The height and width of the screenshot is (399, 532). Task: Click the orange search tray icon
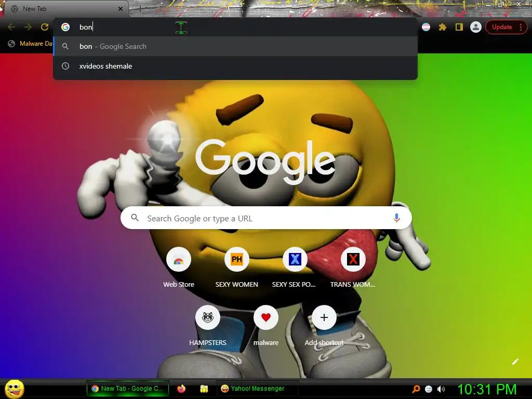[416, 389]
